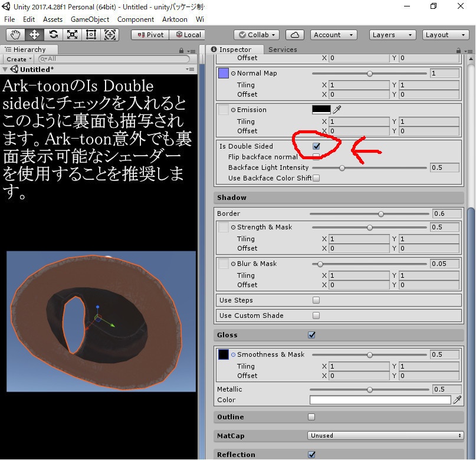Image resolution: width=476 pixels, height=460 pixels.
Task: Enable Use Backface Color Shift checkbox
Action: coord(316,178)
